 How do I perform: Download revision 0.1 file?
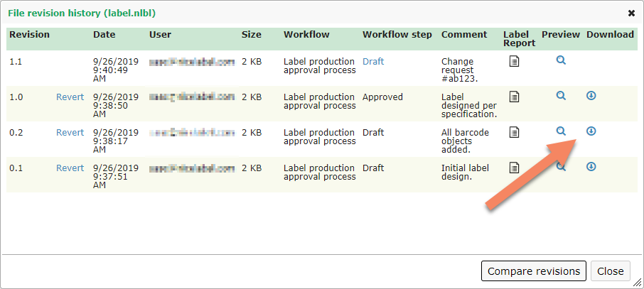pos(591,167)
